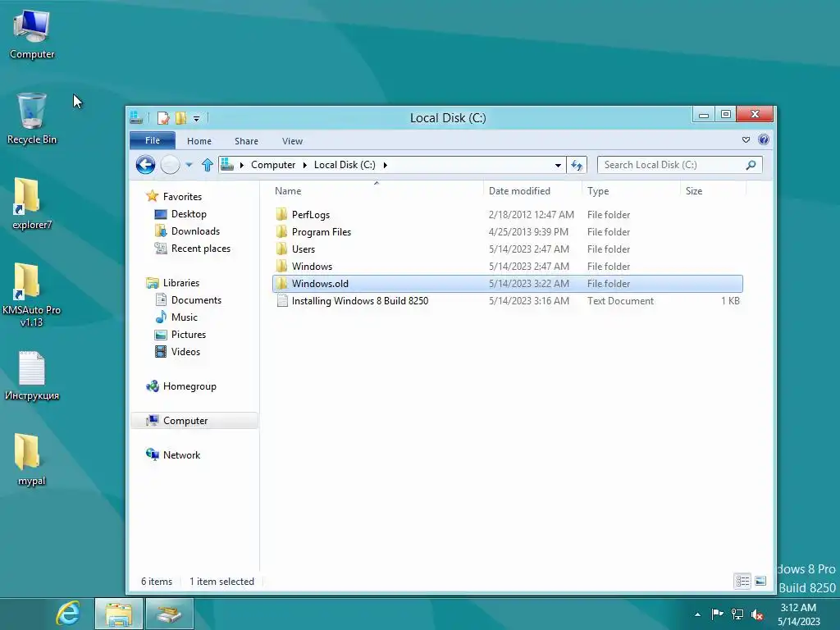The height and width of the screenshot is (630, 840).
Task: Show hidden tray icons arrow
Action: pyautogui.click(x=697, y=614)
